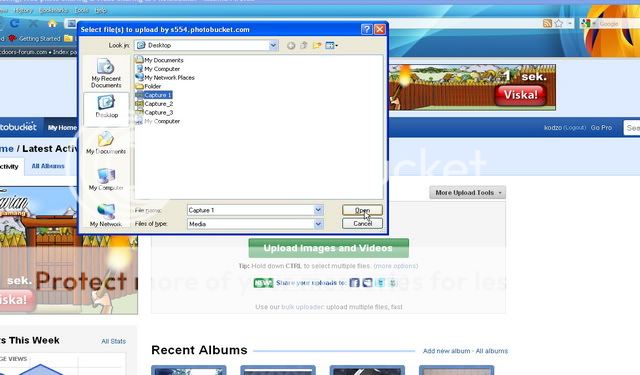Click the Open button in dialog
Image resolution: width=640 pixels, height=375 pixels.
click(x=362, y=210)
